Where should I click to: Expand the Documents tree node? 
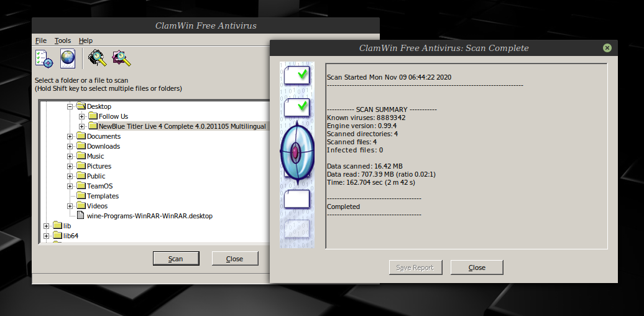click(x=70, y=136)
